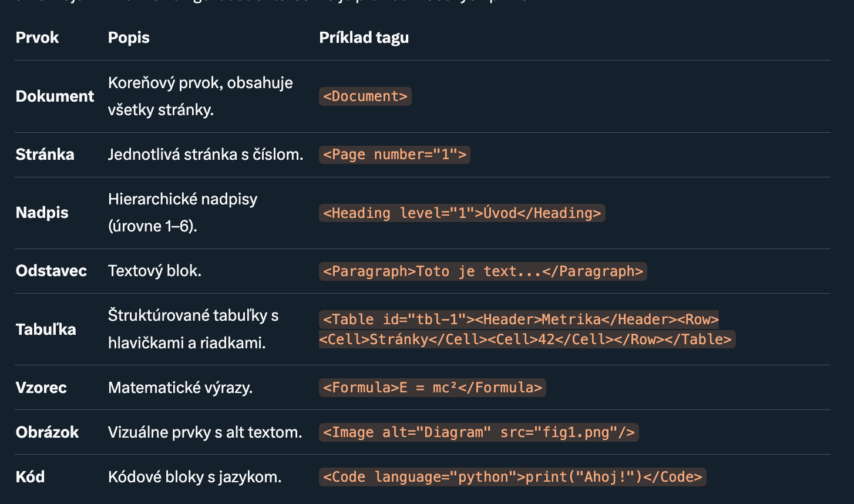Select the "Vzorec" row label
This screenshot has width=854, height=504.
(41, 388)
